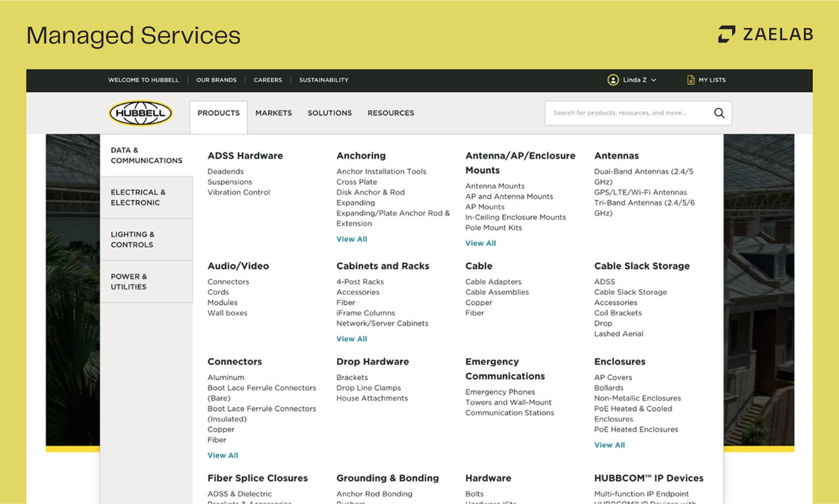
Task: Open the Anchoring category heading
Action: (x=361, y=156)
